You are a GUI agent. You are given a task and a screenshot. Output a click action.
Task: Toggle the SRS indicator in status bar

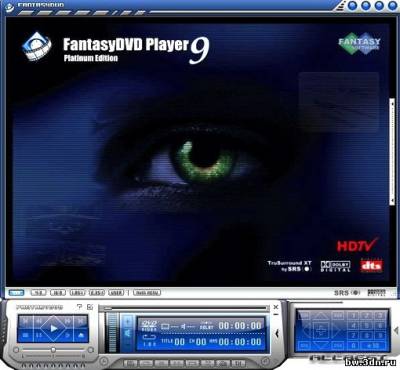[347, 293]
